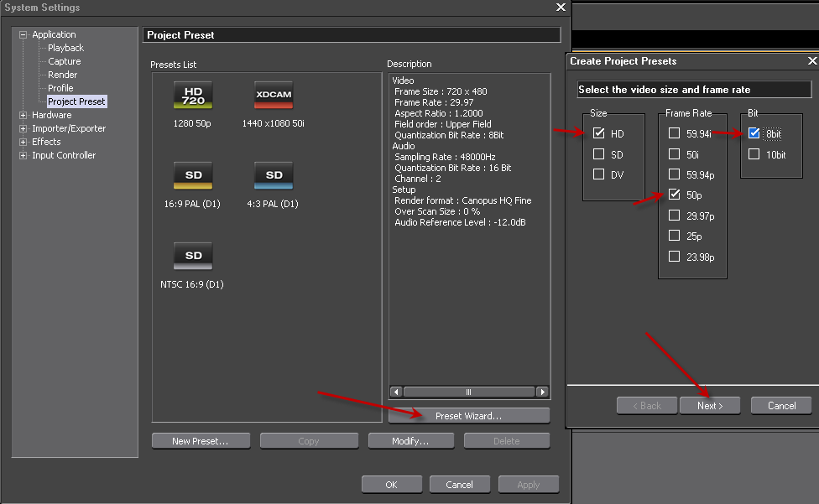Choose the SD 4:3 PAL (D1) preset icon
Viewport: 819px width, 504px height.
(x=274, y=176)
